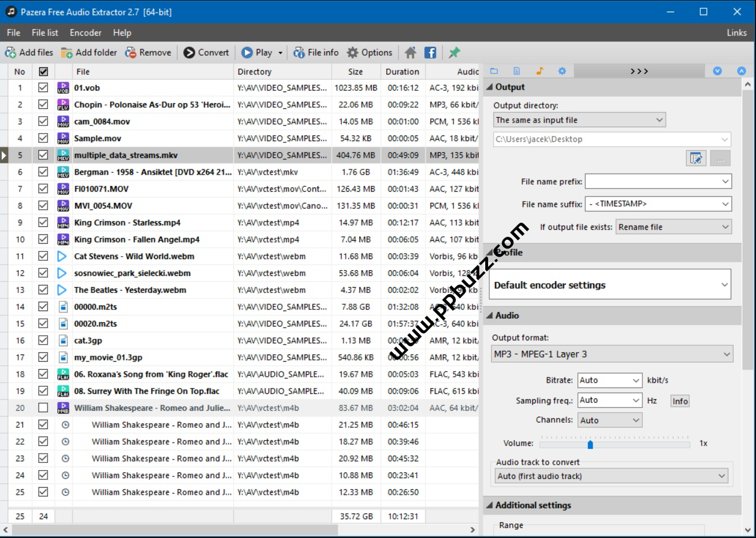756x538 pixels.
Task: Enable the checkbox for row 20 William Shakespeare
Action: pyautogui.click(x=43, y=408)
